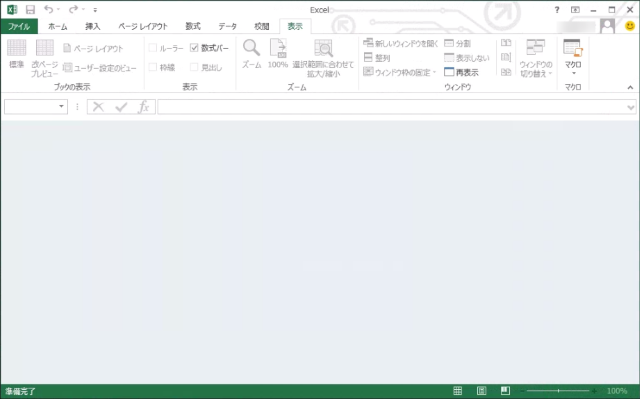Viewport: 640px width, 399px height.
Task: Click the reset window position icon
Action: pos(506,72)
